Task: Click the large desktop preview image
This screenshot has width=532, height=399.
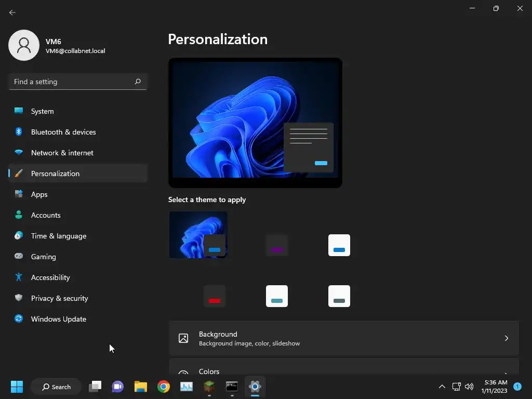Action: [255, 123]
